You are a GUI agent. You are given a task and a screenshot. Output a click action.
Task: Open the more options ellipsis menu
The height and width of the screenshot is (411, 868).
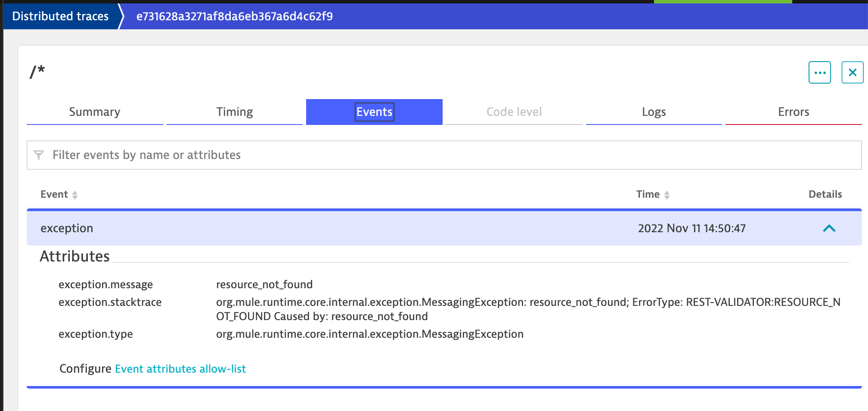click(819, 72)
